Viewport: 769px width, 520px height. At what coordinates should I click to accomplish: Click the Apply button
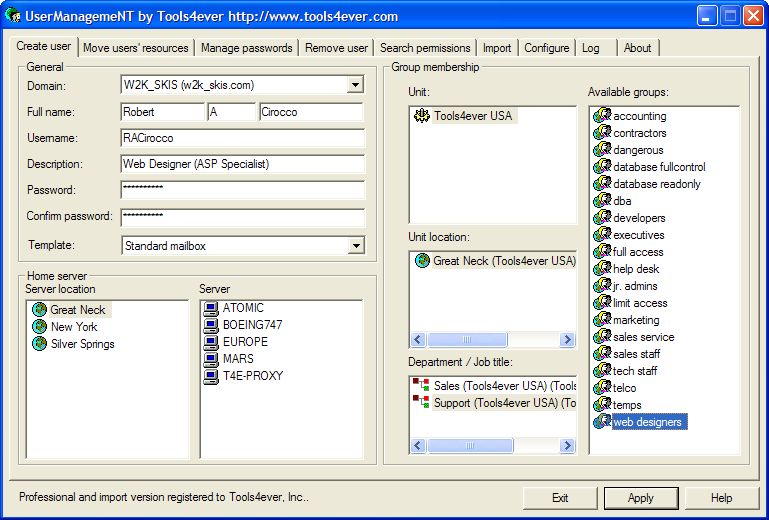pyautogui.click(x=641, y=498)
